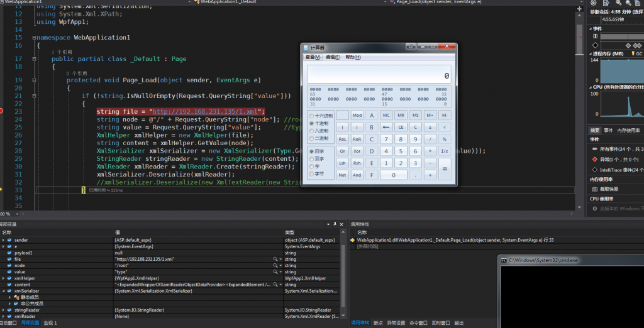Open the locals panel window position dropdown arrow
This screenshot has width=644, height=328.
[x=328, y=224]
